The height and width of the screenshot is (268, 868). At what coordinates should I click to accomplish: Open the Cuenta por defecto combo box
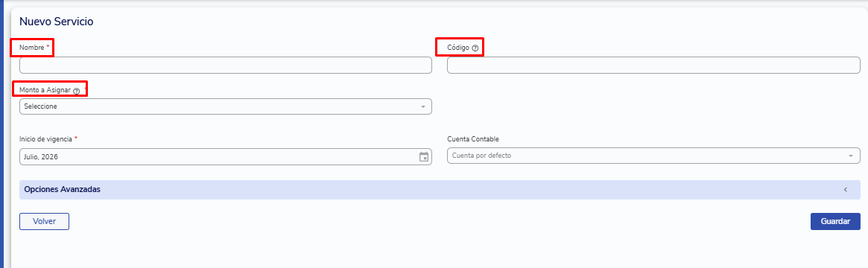[653, 156]
